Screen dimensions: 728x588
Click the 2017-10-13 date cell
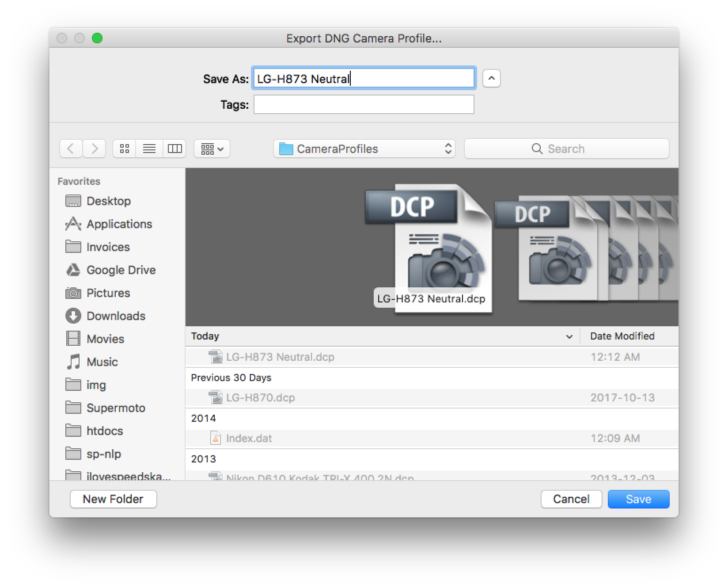click(622, 397)
